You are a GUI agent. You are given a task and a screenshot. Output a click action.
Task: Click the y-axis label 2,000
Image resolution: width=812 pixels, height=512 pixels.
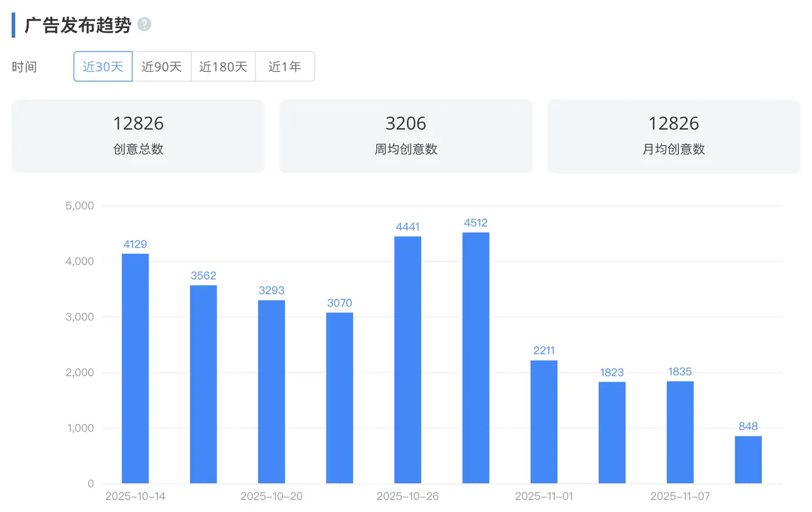click(x=80, y=372)
